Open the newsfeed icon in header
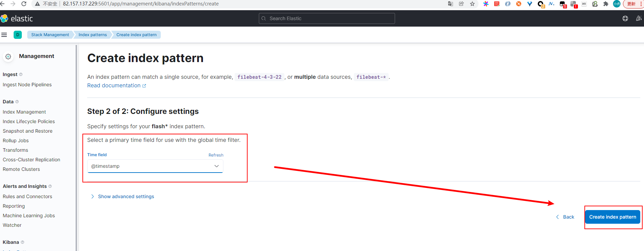 pyautogui.click(x=639, y=18)
